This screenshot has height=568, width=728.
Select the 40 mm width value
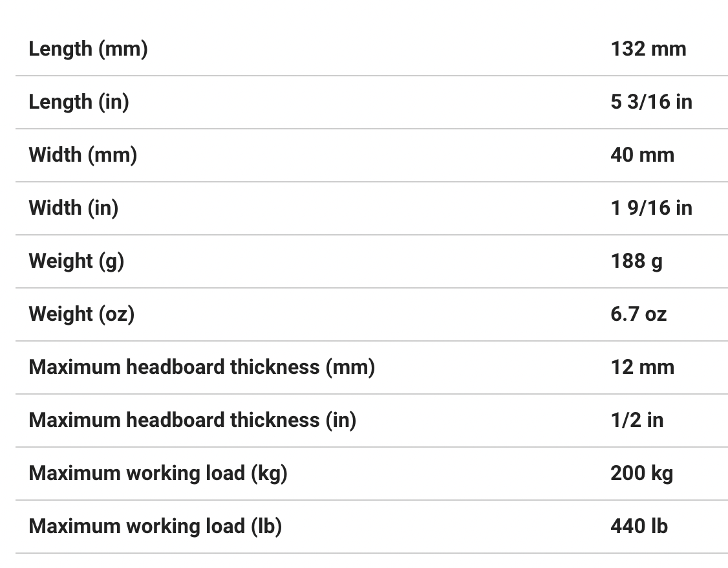pos(642,155)
